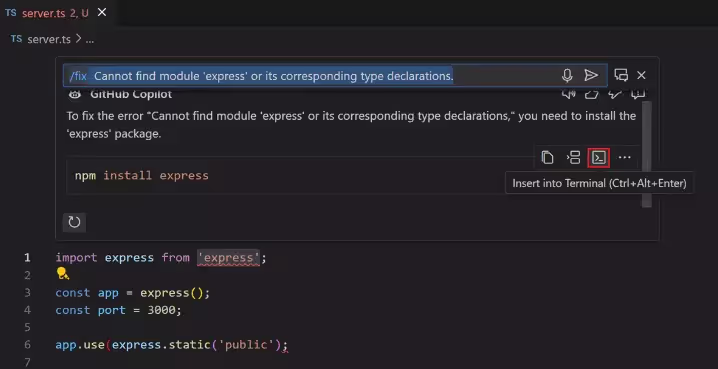Copy the npm install code block
The image size is (718, 369).
(547, 157)
